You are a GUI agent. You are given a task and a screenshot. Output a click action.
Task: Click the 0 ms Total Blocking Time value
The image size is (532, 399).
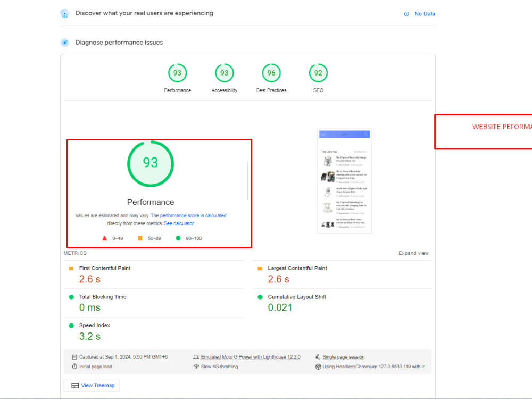[x=89, y=307]
